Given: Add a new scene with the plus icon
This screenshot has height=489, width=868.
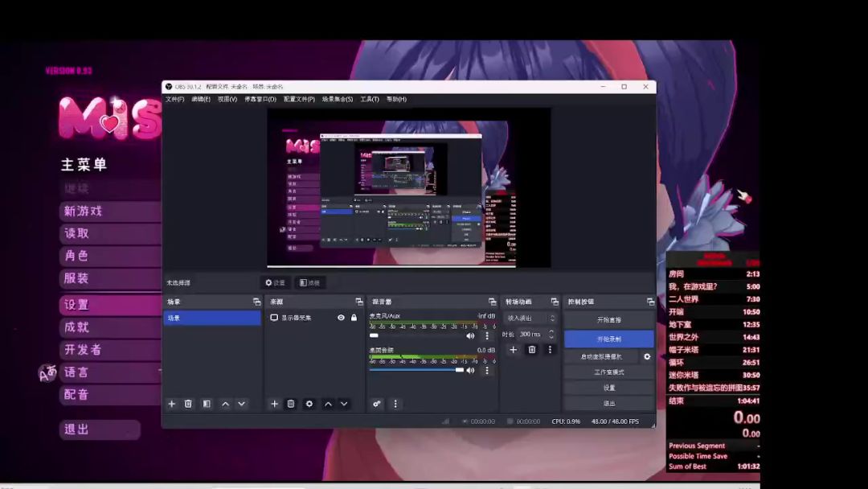Looking at the screenshot, I should click(x=171, y=404).
